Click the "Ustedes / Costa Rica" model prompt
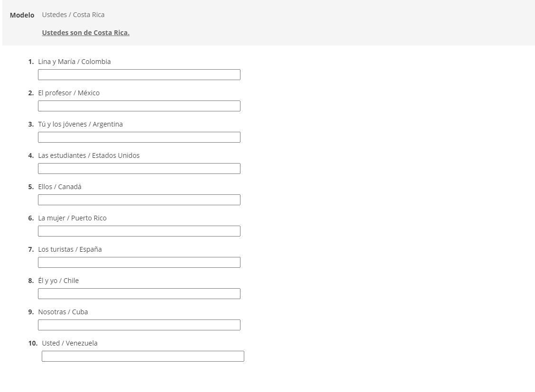The width and height of the screenshot is (535, 392). tap(73, 15)
